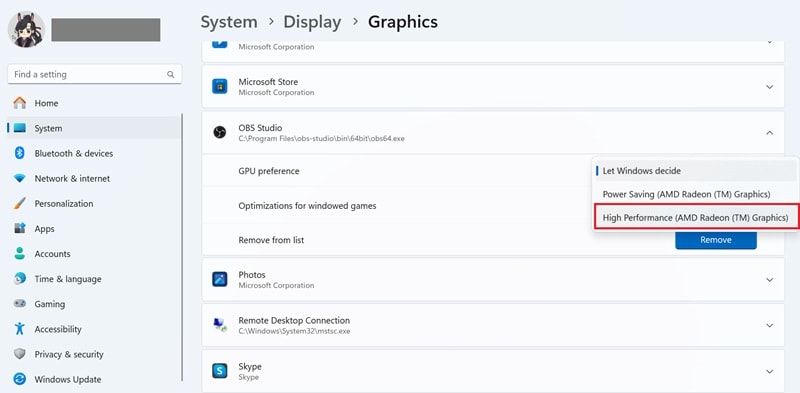Open Bluetooth & devices settings
The width and height of the screenshot is (800, 393).
(x=94, y=153)
